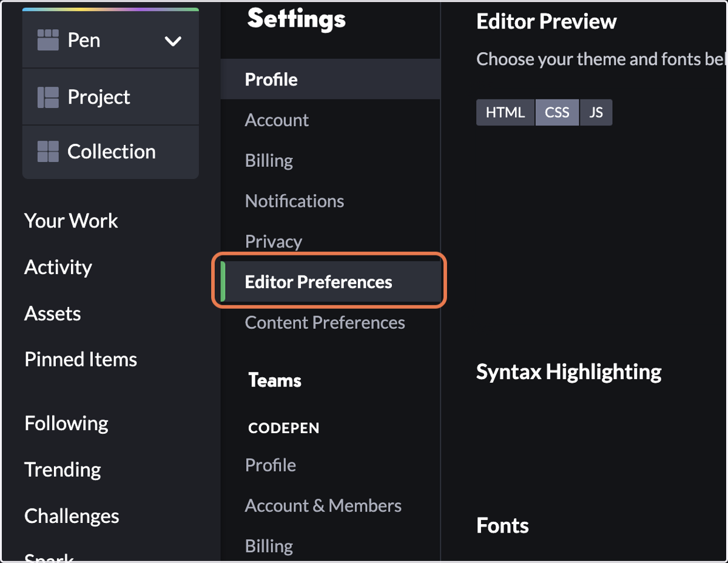Screen dimensions: 728x563
Task: Click the Syntax Highlighting heading
Action: click(569, 372)
